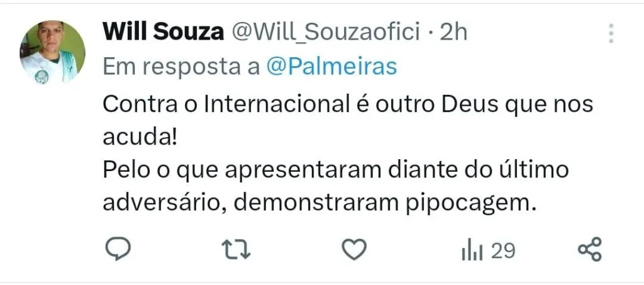This screenshot has width=644, height=285.
Task: Open the @Will_Souzaofici handle link
Action: 326,33
